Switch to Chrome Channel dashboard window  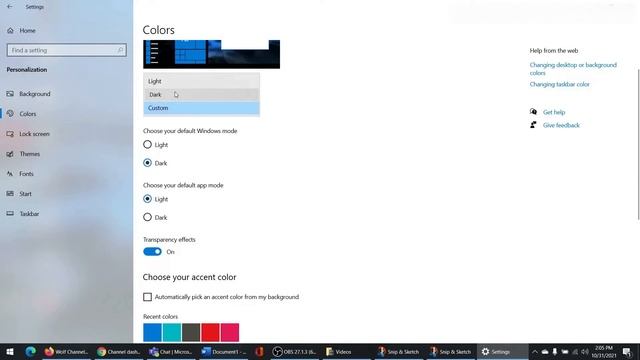point(119,351)
